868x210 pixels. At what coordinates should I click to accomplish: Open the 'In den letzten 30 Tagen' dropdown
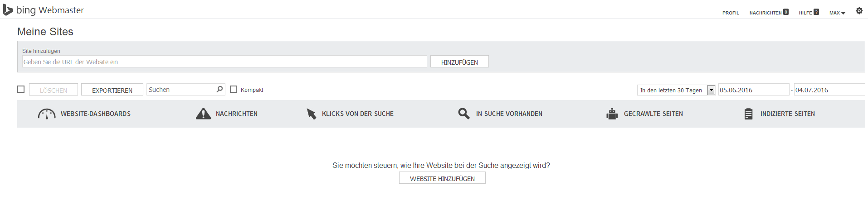click(x=676, y=90)
